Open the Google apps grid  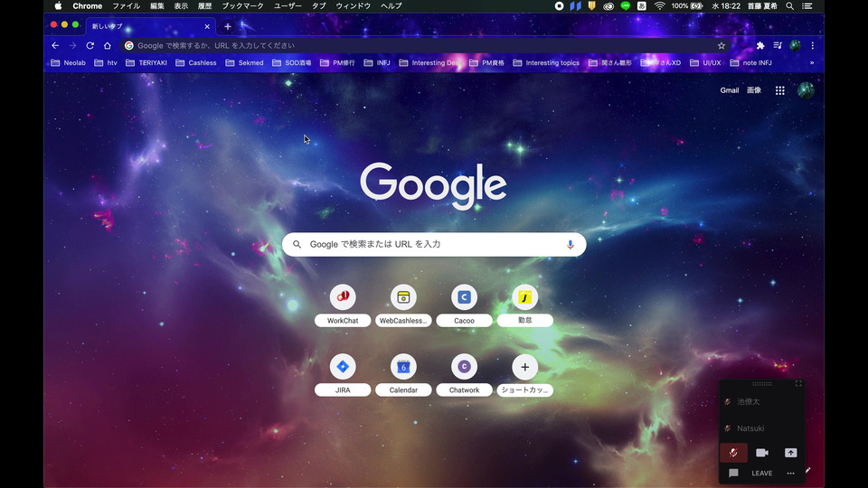click(780, 90)
